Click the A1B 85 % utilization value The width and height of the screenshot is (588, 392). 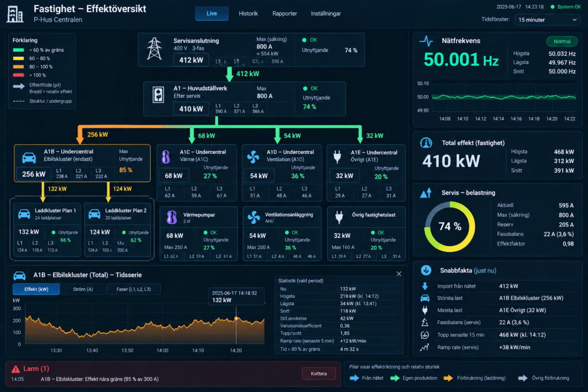[x=126, y=170]
